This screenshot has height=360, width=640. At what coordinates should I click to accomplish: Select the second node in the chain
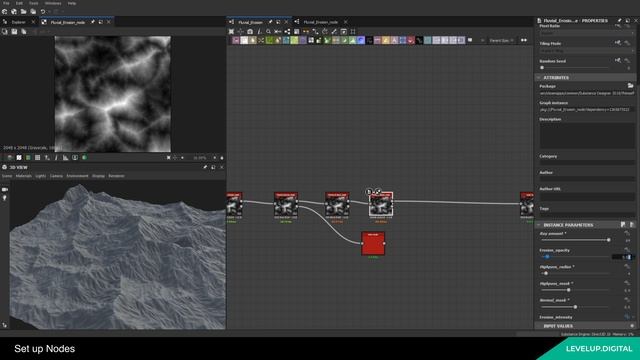pyautogui.click(x=286, y=204)
